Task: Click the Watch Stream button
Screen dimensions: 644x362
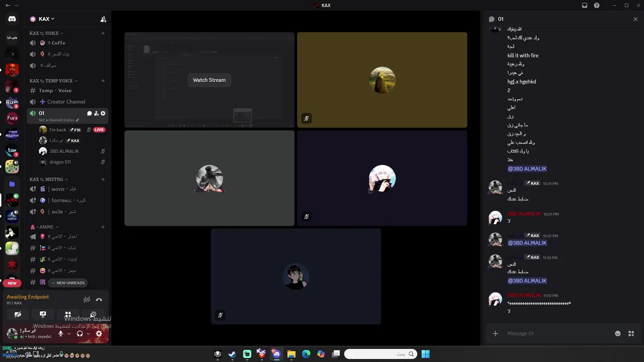Action: 209,80
